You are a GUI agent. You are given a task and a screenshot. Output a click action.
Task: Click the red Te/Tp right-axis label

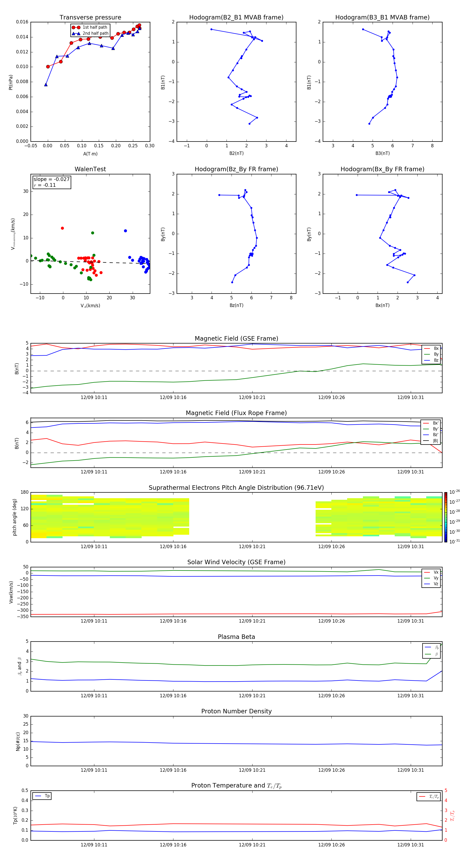[453, 815]
